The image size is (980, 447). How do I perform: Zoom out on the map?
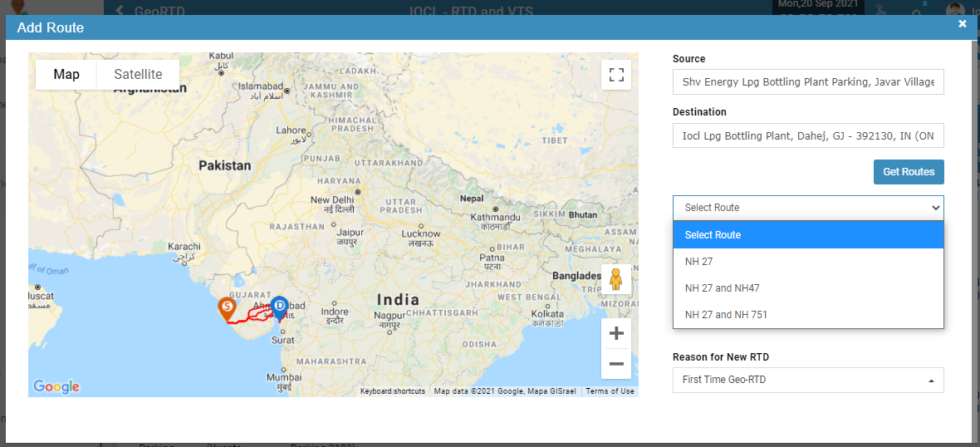pos(616,364)
